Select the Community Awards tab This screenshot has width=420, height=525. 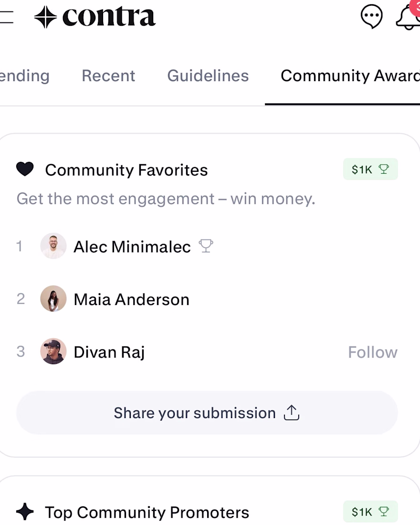click(x=349, y=76)
